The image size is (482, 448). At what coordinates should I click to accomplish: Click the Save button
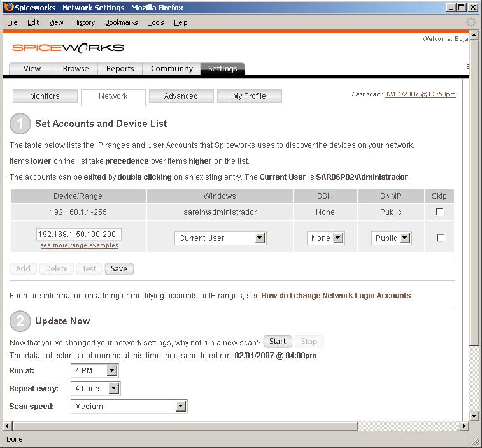pos(119,269)
